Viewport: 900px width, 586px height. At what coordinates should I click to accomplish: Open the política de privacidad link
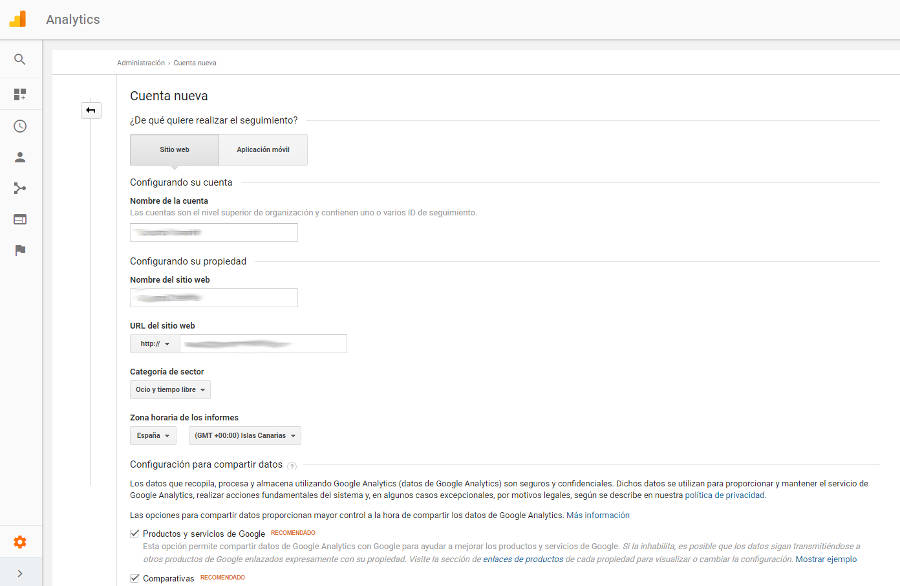click(724, 495)
